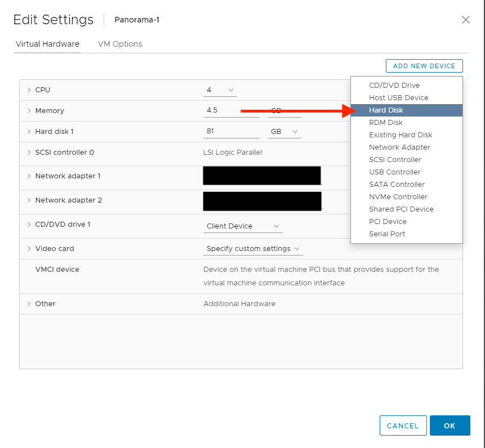Open Video card custom settings dropdown

253,249
